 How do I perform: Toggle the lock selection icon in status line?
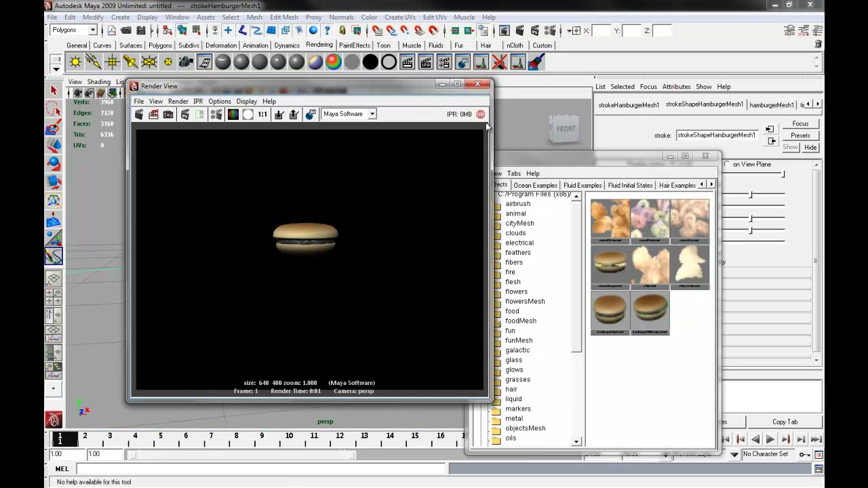coord(342,30)
